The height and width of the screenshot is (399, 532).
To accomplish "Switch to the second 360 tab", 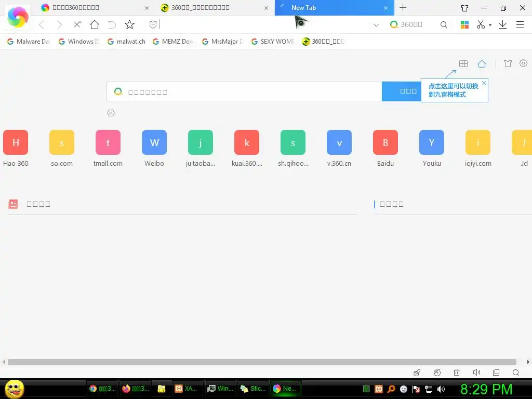I will [x=215, y=8].
